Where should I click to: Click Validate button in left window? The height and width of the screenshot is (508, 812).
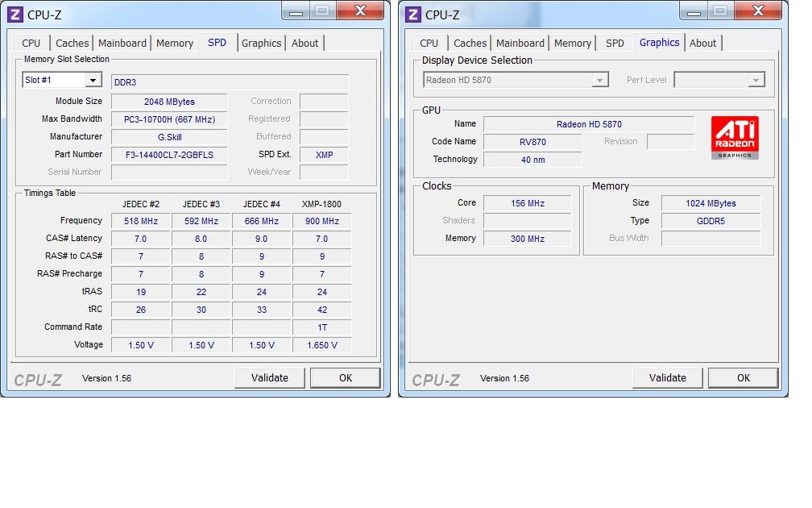click(269, 378)
